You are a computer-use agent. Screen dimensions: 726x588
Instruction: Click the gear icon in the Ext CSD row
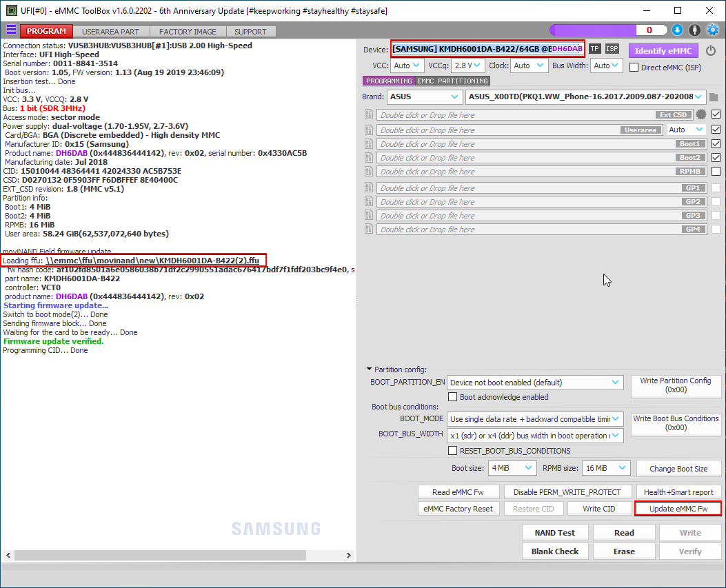(701, 114)
